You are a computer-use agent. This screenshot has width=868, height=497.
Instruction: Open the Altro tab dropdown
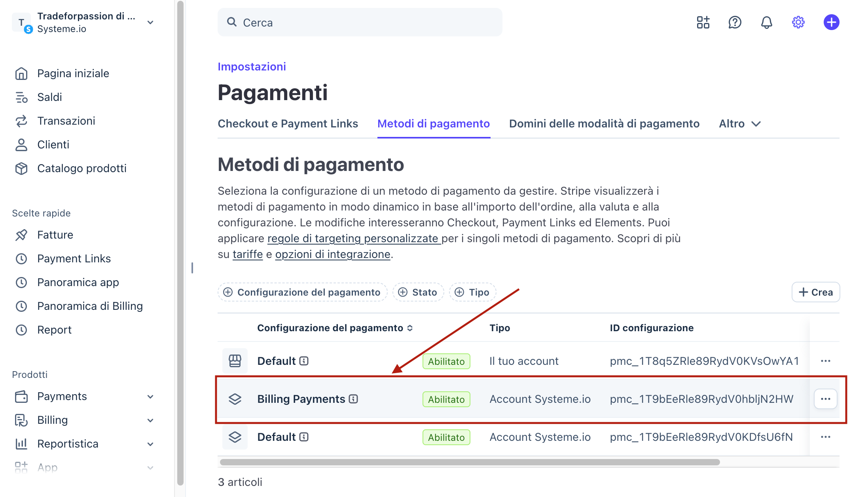pyautogui.click(x=740, y=124)
